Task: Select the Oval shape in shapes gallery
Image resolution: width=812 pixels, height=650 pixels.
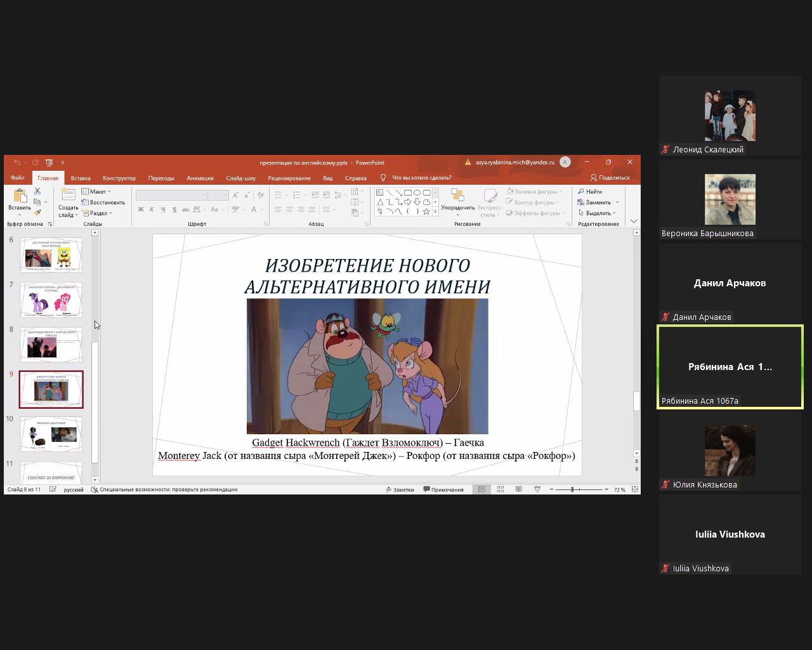Action: (x=417, y=192)
